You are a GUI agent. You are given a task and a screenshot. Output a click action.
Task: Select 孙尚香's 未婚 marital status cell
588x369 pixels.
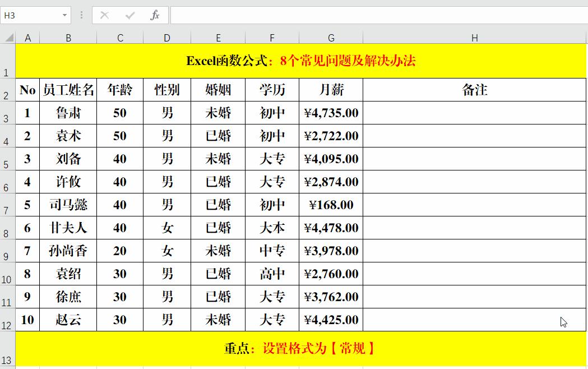(x=218, y=251)
